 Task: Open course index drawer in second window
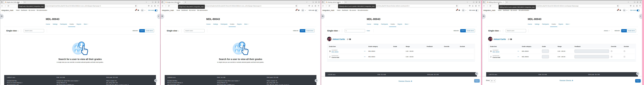(162, 16)
